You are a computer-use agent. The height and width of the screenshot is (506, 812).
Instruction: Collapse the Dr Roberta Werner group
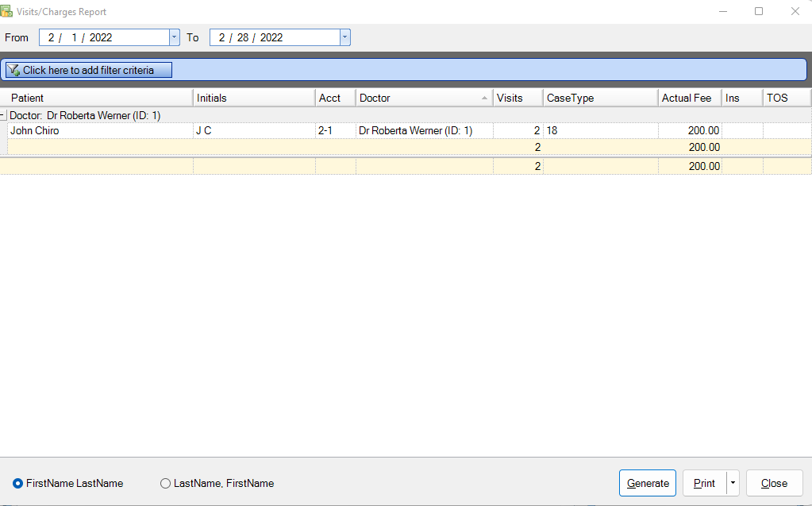(4, 116)
